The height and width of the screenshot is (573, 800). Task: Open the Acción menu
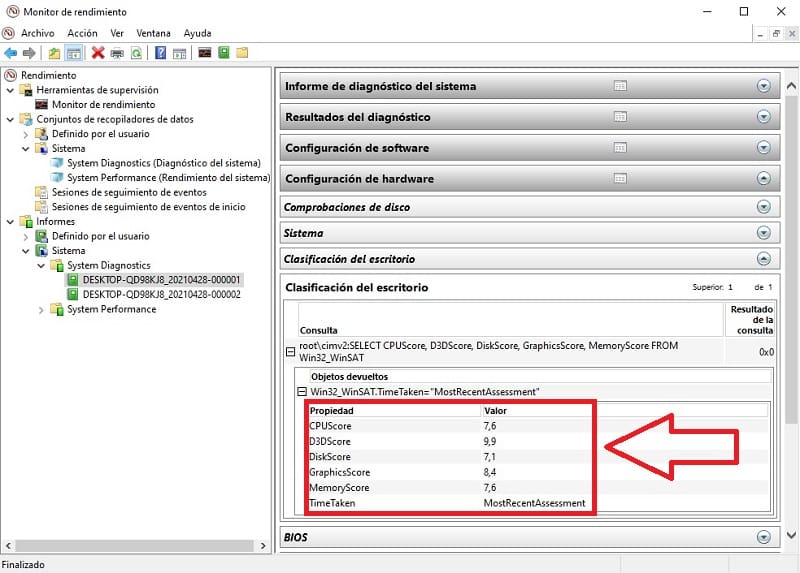tap(82, 33)
